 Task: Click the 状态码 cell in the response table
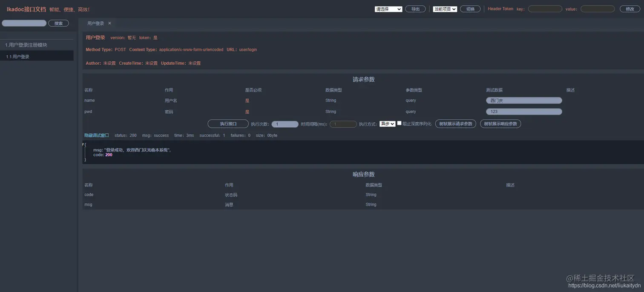point(231,195)
